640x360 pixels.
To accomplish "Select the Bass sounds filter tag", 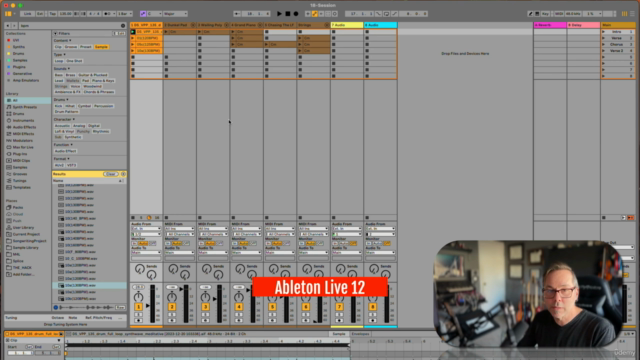I will [59, 75].
